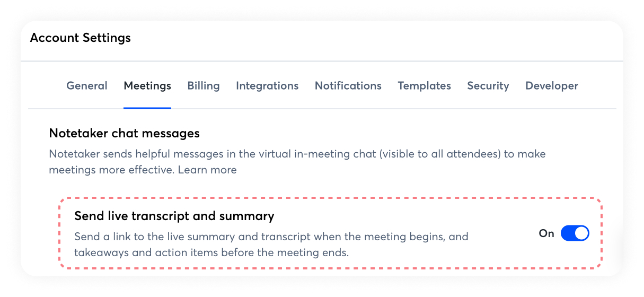
Task: Follow the Learn more link
Action: 207,170
